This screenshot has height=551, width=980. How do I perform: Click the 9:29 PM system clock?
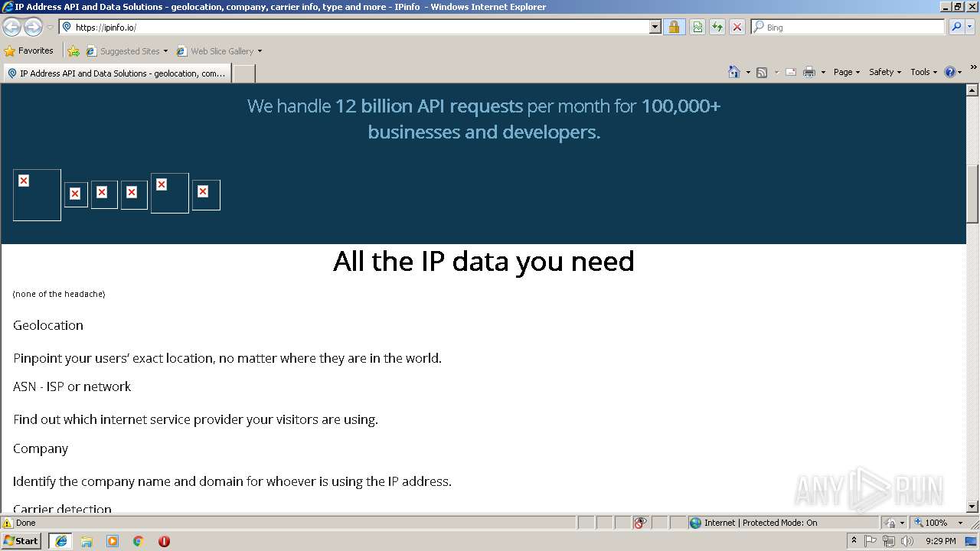pos(940,541)
